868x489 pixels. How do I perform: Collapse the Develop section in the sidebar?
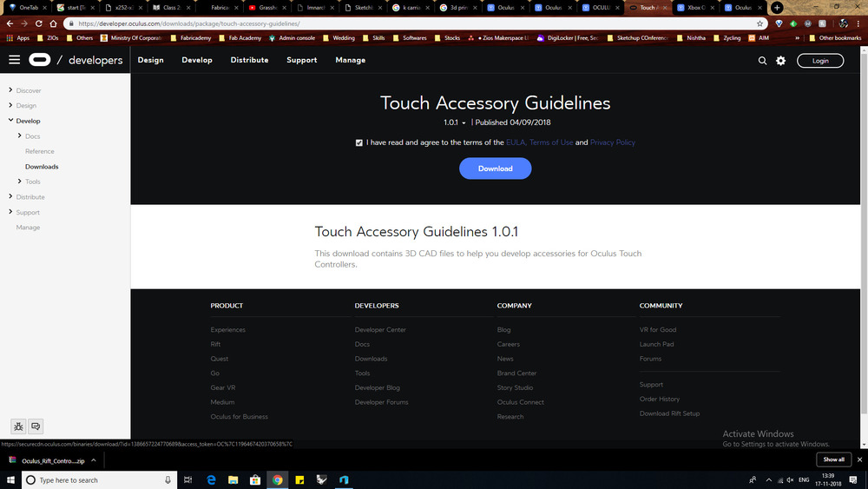[x=10, y=120]
